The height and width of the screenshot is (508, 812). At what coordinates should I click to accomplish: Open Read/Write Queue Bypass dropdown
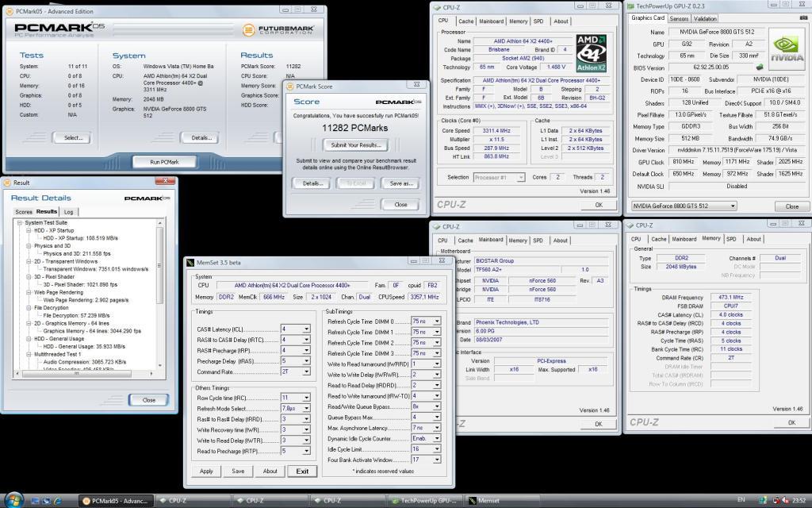point(437,406)
